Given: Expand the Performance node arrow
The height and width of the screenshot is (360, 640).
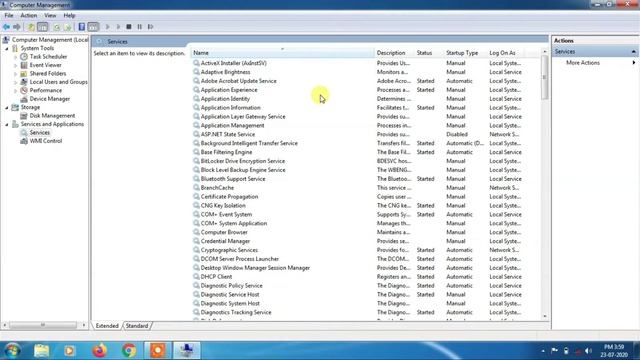Looking at the screenshot, I should 16,91.
